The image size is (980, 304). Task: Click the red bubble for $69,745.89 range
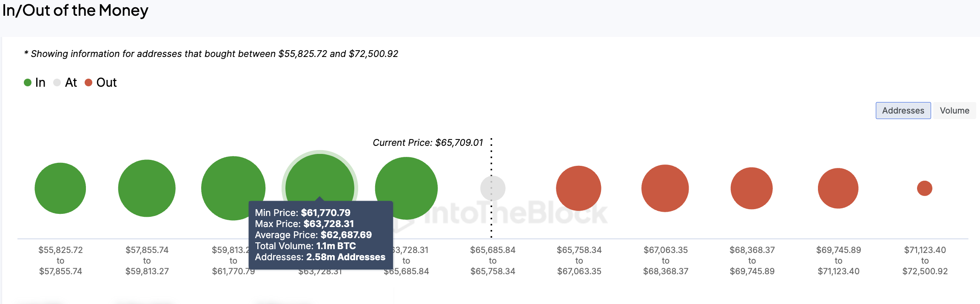click(x=838, y=188)
